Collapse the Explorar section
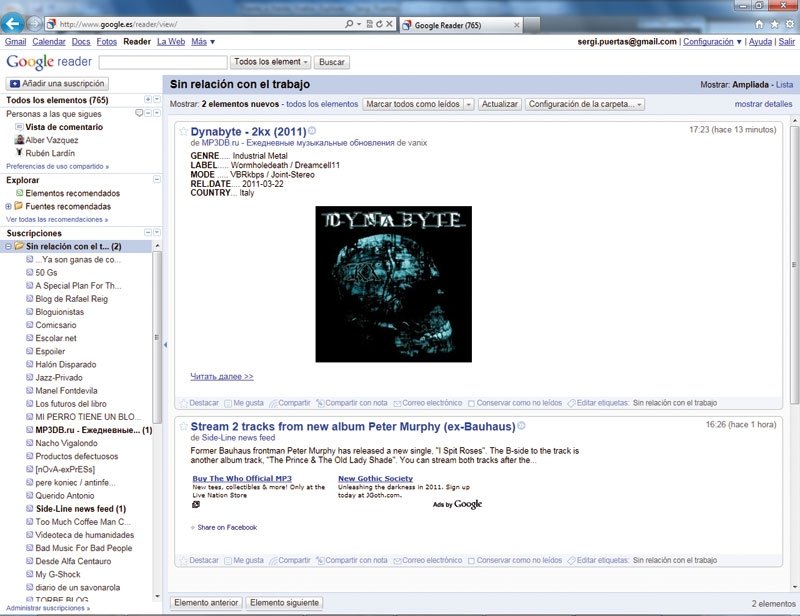The image size is (800, 616). click(157, 179)
